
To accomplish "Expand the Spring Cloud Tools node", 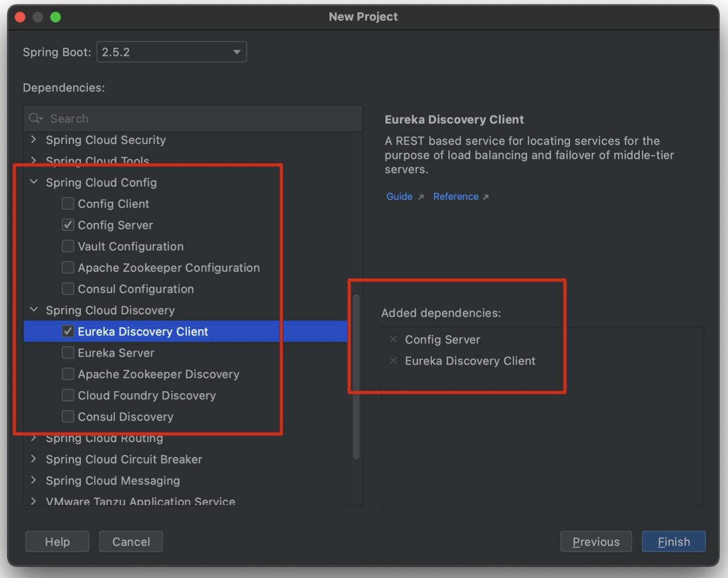I will (x=34, y=160).
